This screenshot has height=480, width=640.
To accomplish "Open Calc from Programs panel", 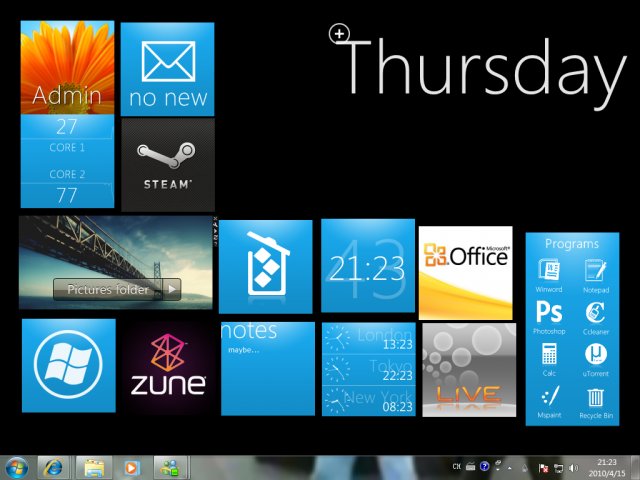I will pos(549,359).
